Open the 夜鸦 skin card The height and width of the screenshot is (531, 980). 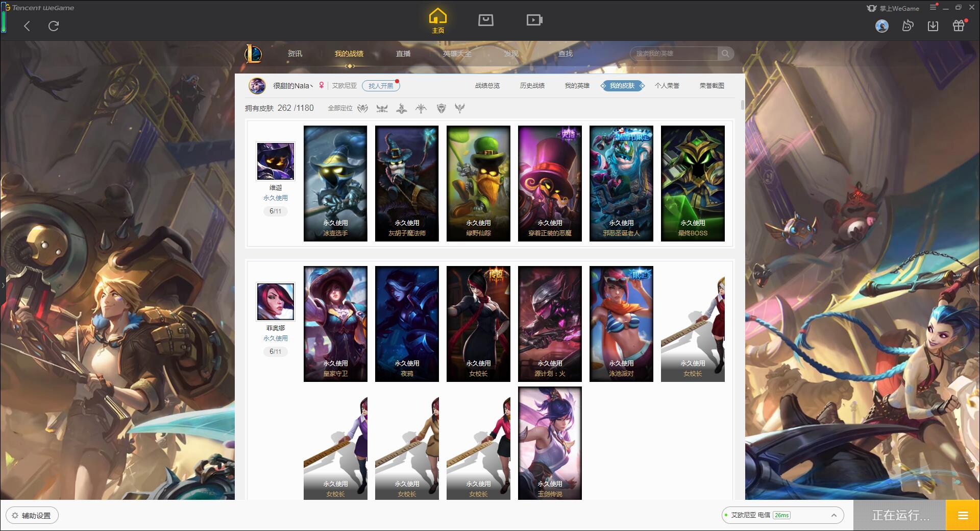(x=407, y=324)
